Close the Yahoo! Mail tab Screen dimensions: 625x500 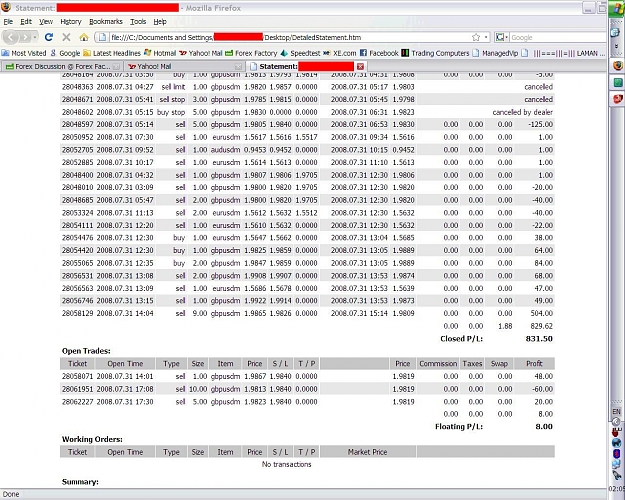[x=238, y=67]
